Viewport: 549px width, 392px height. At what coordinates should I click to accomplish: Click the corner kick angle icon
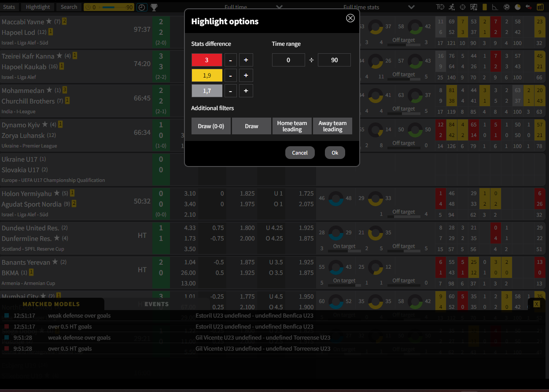coord(496,7)
